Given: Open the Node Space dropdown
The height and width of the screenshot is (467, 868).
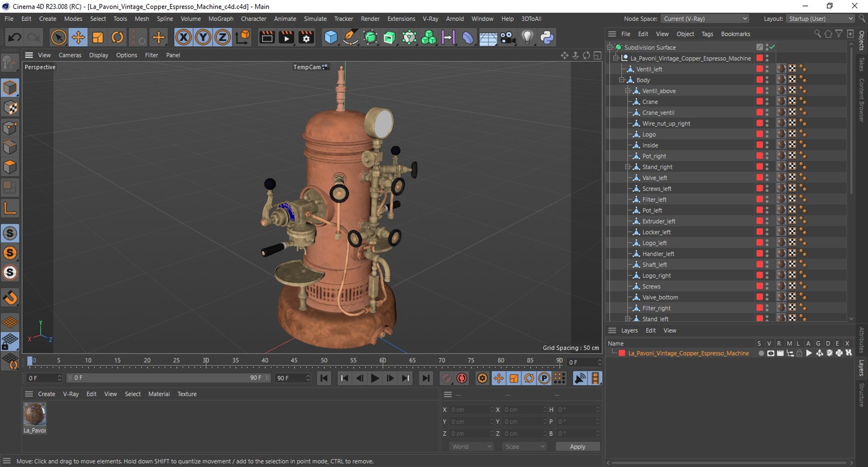Looking at the screenshot, I should 705,19.
